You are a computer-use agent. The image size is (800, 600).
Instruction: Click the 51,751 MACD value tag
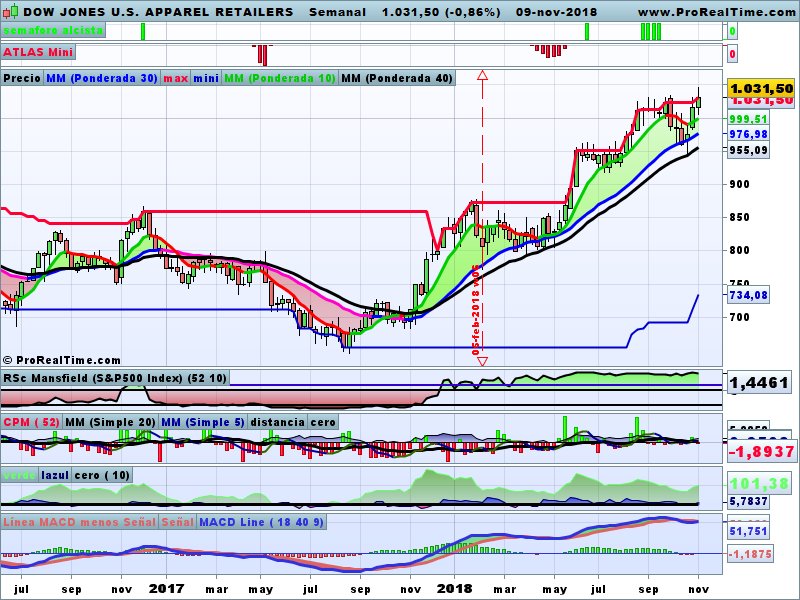tap(748, 531)
